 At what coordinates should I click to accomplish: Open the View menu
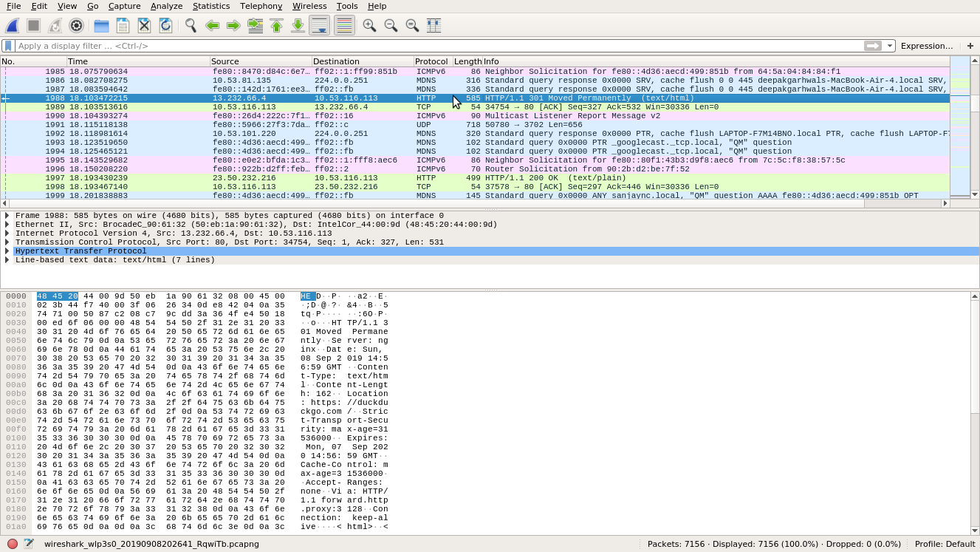coord(66,6)
